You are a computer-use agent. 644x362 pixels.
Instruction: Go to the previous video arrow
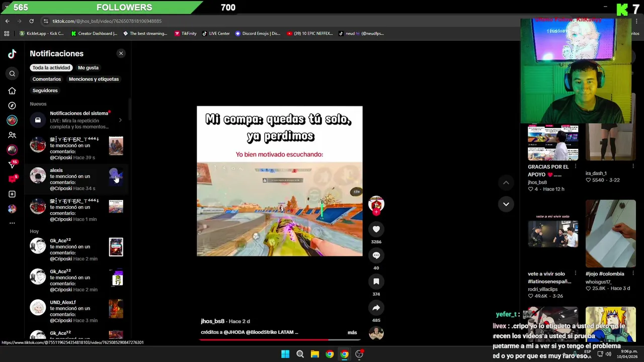click(506, 183)
